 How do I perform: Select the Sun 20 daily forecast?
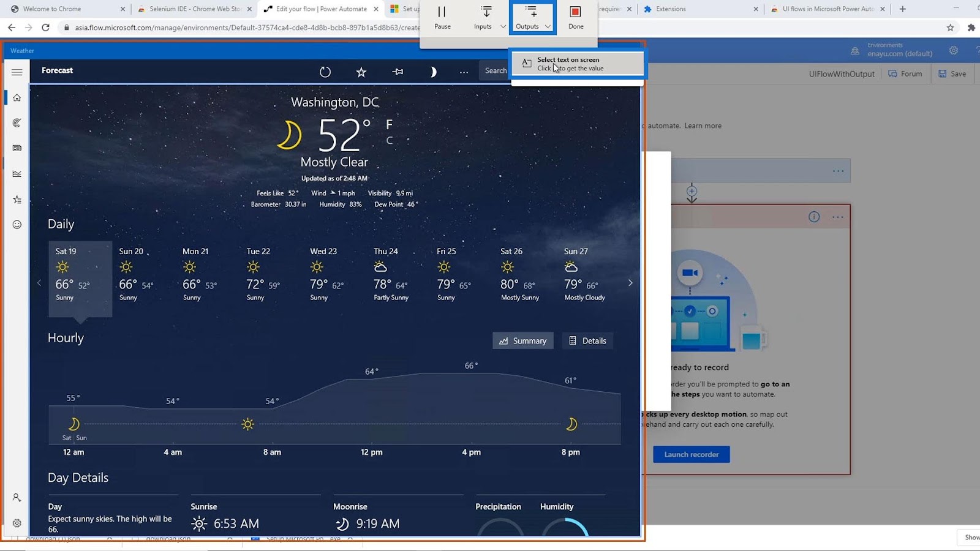144,279
